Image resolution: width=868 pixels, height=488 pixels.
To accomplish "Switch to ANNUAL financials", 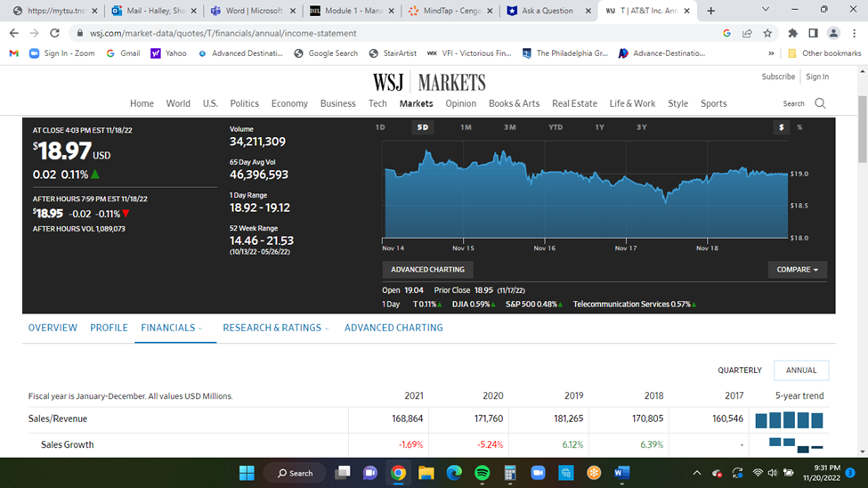I will 801,370.
